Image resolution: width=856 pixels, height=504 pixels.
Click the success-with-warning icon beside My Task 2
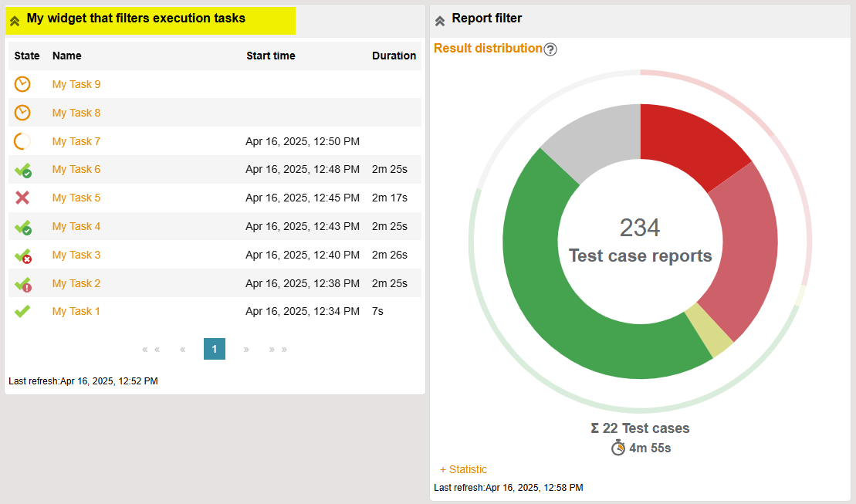pos(24,283)
